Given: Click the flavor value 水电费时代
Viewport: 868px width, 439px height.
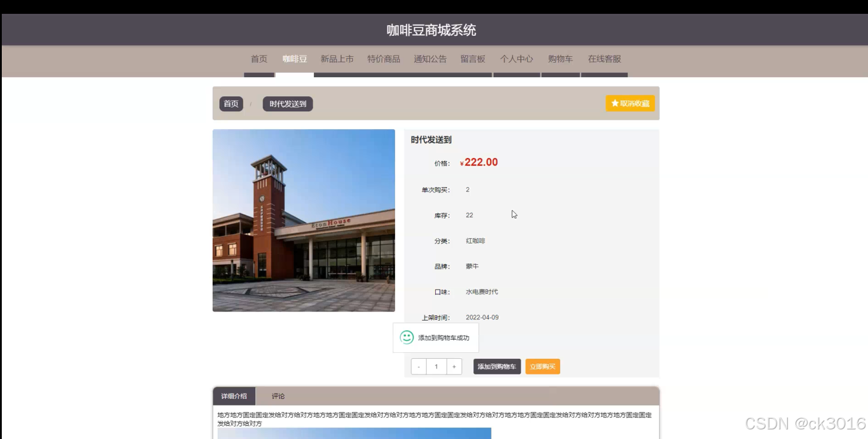Looking at the screenshot, I should click(482, 292).
